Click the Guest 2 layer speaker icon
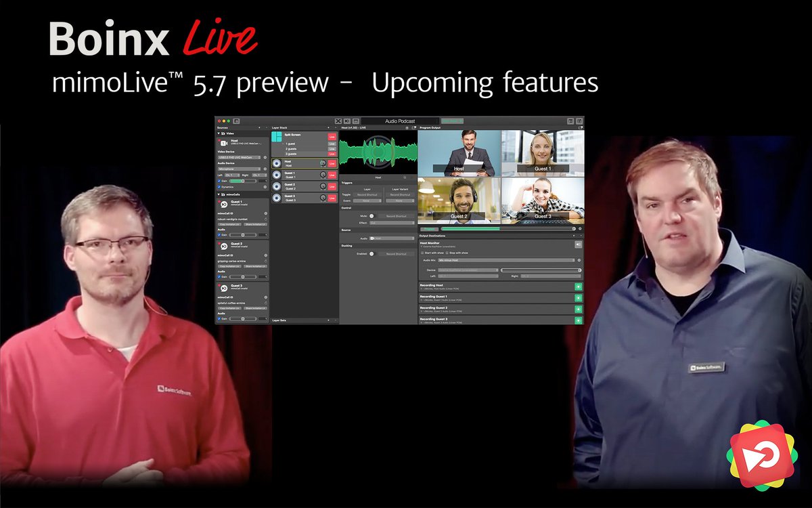This screenshot has height=508, width=812. click(277, 186)
